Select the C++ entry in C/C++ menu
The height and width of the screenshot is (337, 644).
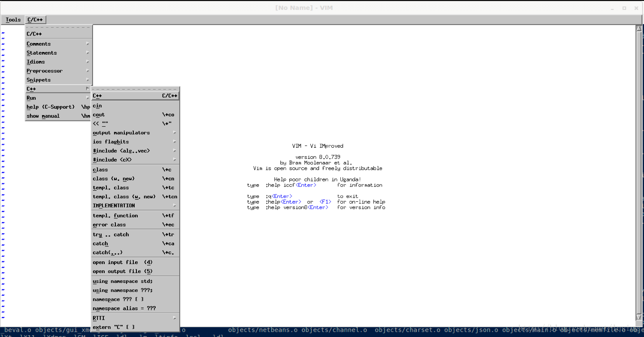tap(59, 89)
